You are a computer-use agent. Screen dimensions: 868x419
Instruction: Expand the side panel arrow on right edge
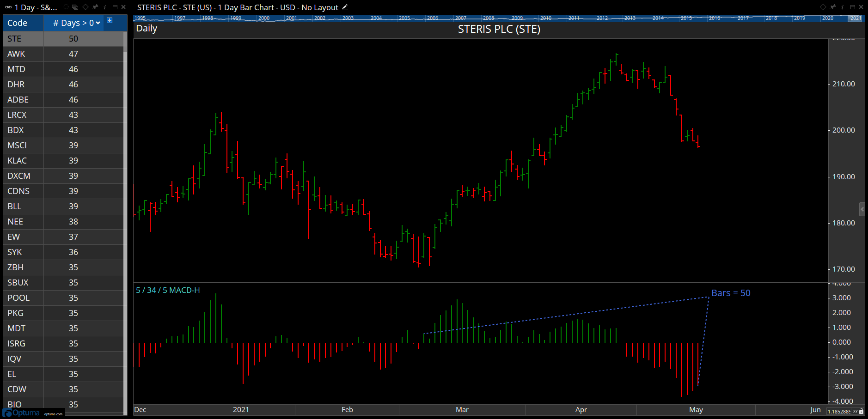tap(862, 209)
